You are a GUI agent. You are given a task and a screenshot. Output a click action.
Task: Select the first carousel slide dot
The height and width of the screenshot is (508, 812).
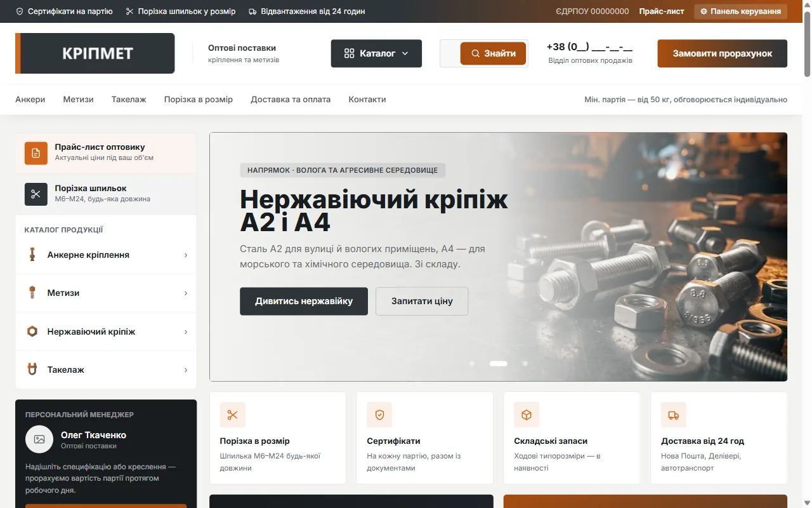[471, 363]
